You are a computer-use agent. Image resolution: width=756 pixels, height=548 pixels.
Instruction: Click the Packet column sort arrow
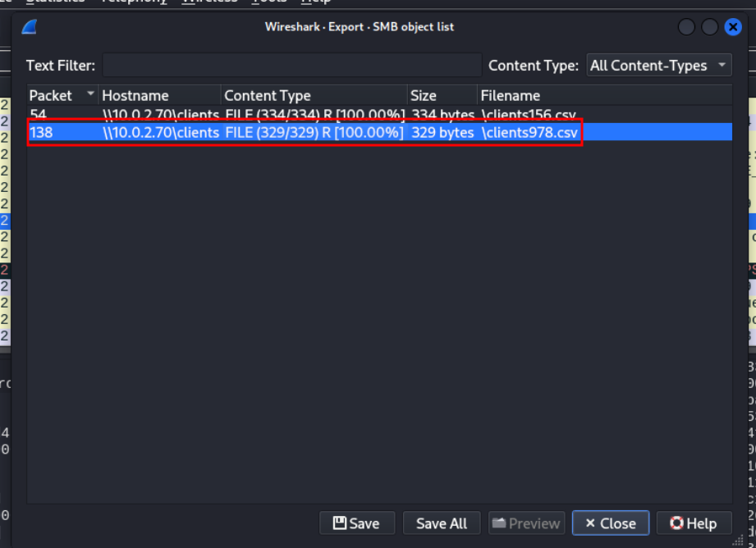click(90, 93)
